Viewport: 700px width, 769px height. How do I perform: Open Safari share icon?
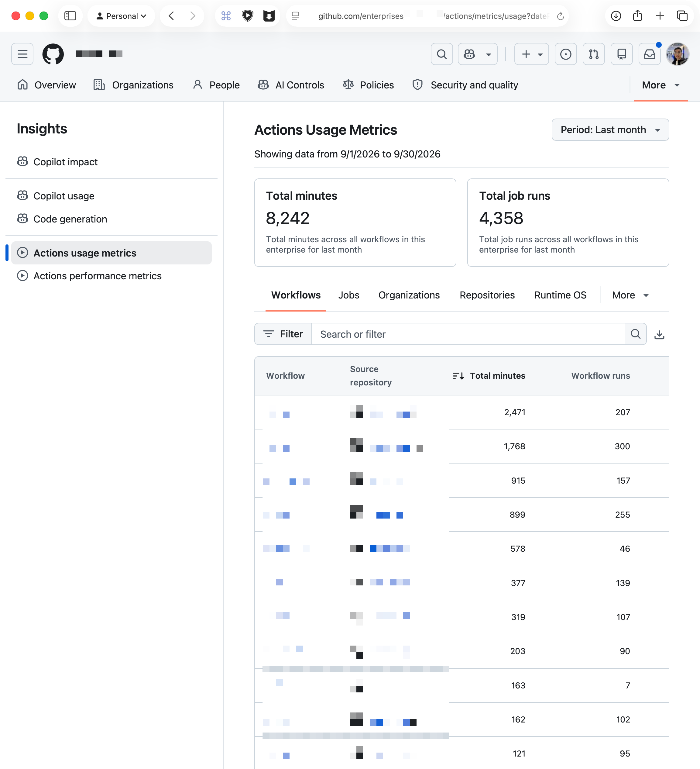pyautogui.click(x=637, y=16)
